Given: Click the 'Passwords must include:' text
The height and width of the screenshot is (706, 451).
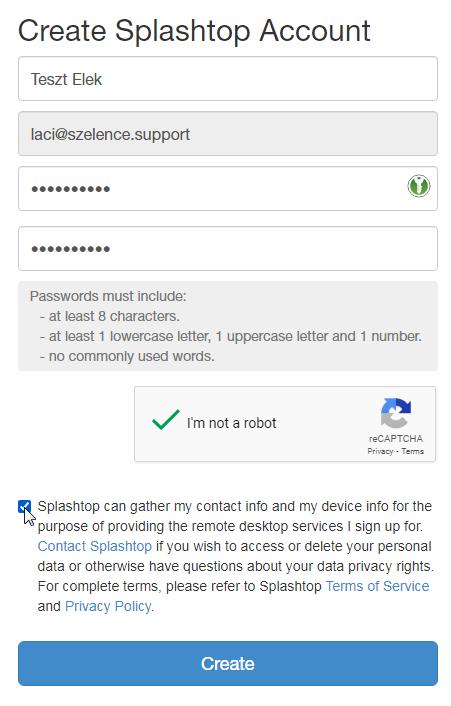Looking at the screenshot, I should 108,296.
